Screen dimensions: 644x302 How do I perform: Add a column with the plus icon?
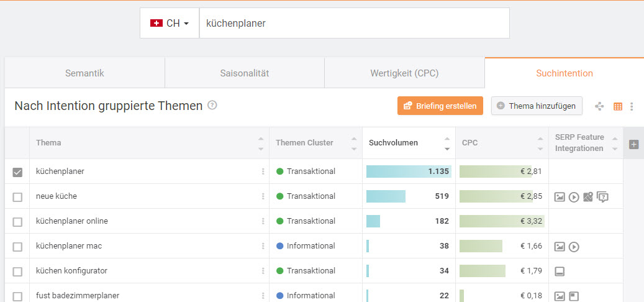(633, 144)
